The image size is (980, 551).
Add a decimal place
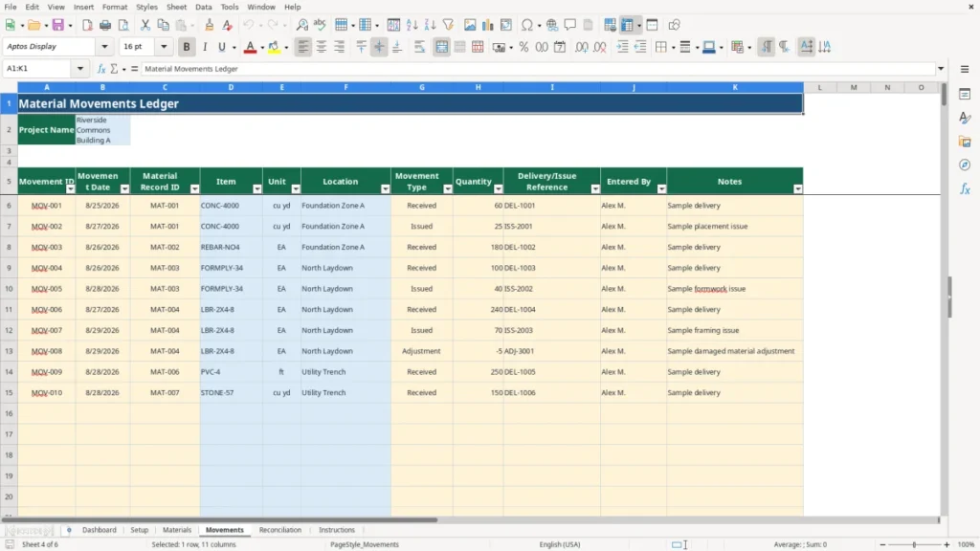coord(582,47)
